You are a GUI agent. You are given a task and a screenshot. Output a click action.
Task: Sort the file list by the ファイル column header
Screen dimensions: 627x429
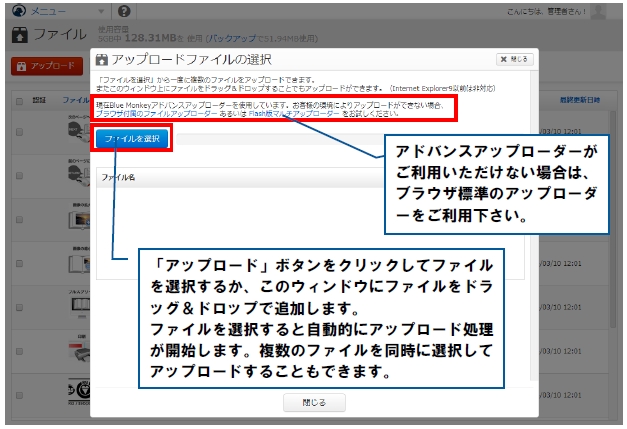click(x=76, y=100)
